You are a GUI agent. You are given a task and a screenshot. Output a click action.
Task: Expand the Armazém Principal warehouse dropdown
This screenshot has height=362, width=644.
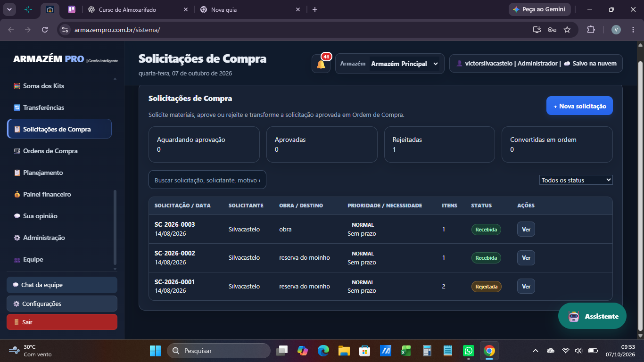(404, 64)
